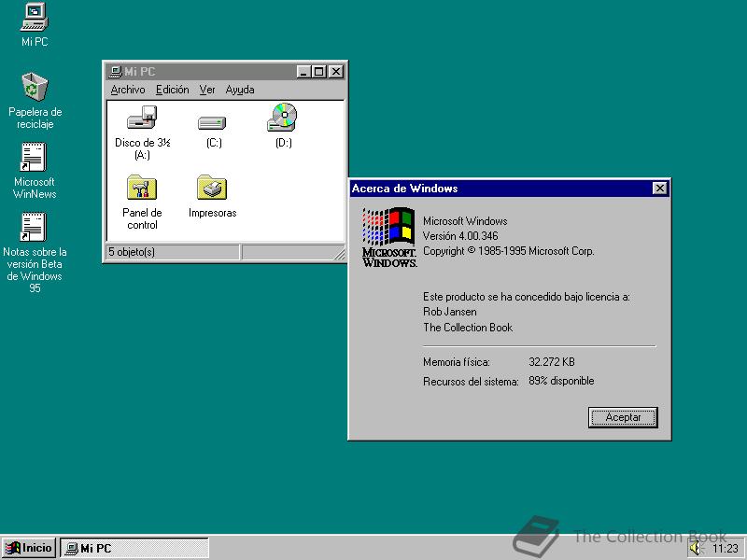This screenshot has width=747, height=560.
Task: Click the Mi PC window title bar icon
Action: pyautogui.click(x=115, y=72)
